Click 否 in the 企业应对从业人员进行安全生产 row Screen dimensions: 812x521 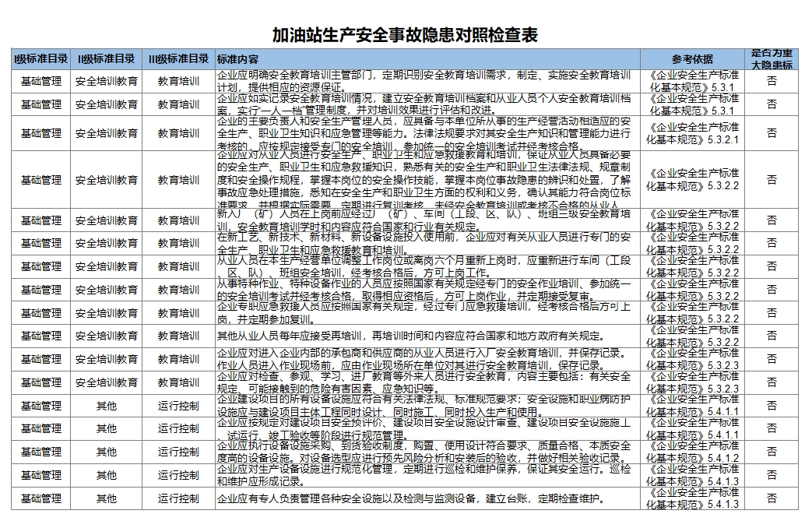(772, 180)
